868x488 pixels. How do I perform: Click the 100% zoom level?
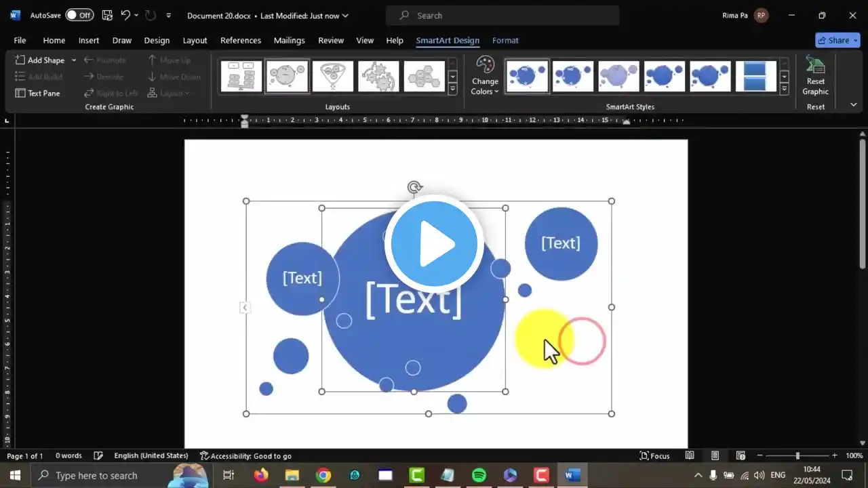coord(854,456)
